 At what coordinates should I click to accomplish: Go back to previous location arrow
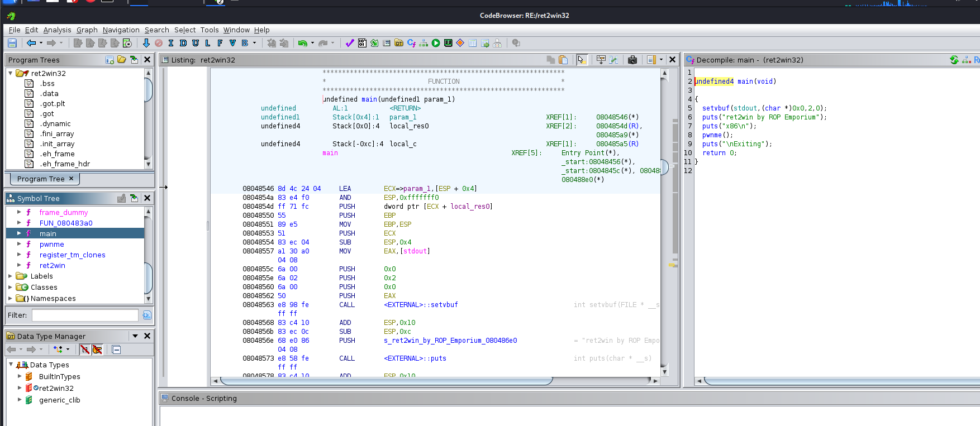(31, 43)
